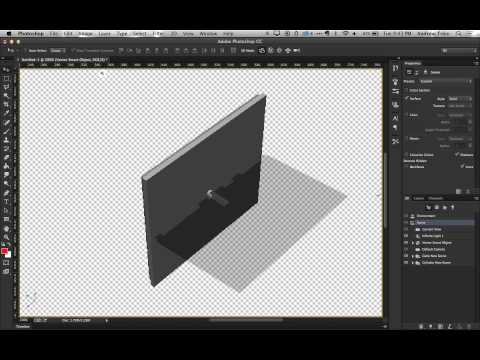Select the Crop tool
The width and height of the screenshot is (480, 360).
tap(6, 105)
